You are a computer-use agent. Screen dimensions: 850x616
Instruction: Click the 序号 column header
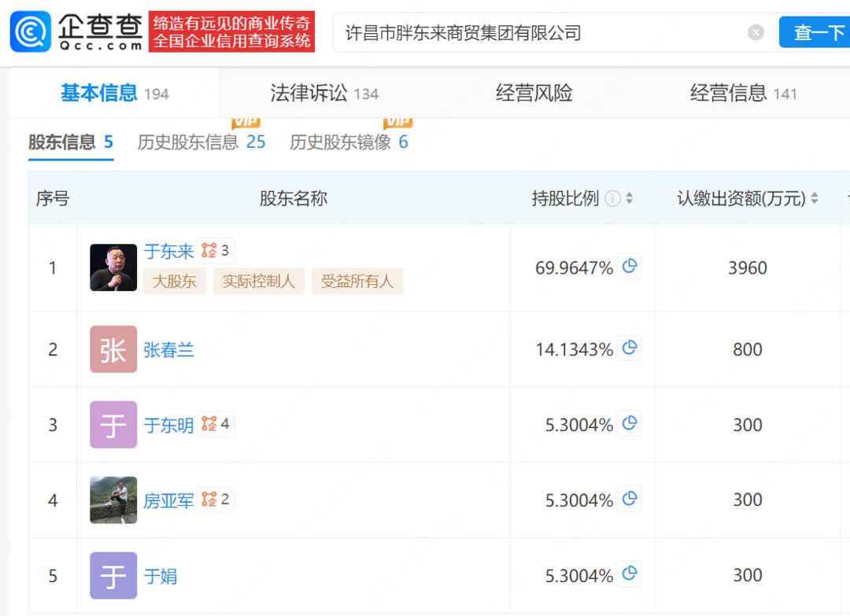pyautogui.click(x=53, y=198)
